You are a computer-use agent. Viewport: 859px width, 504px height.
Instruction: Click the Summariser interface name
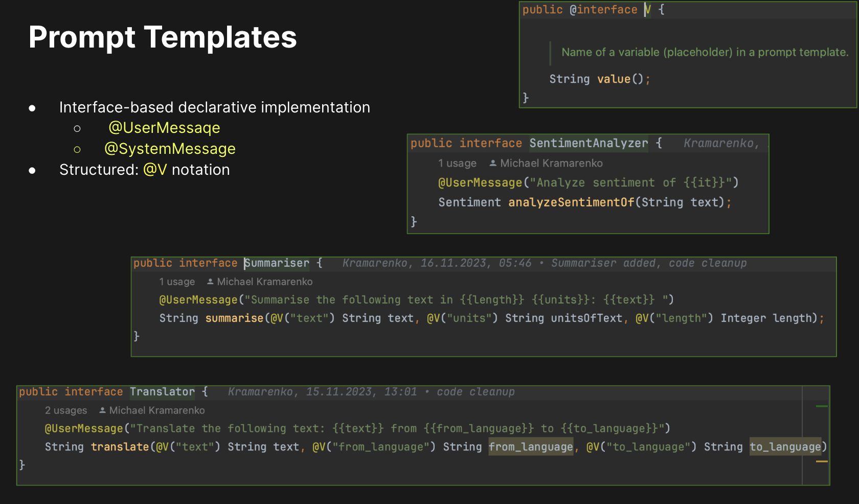pyautogui.click(x=276, y=263)
